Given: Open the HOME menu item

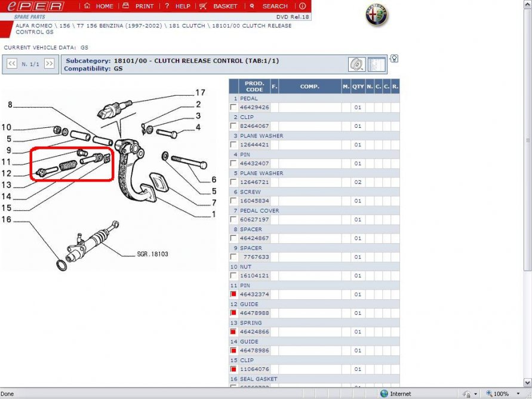Looking at the screenshot, I should [x=99, y=6].
